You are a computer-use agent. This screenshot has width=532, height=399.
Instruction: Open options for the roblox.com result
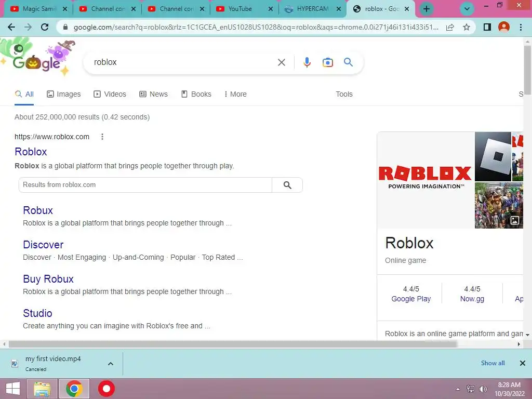(x=102, y=137)
